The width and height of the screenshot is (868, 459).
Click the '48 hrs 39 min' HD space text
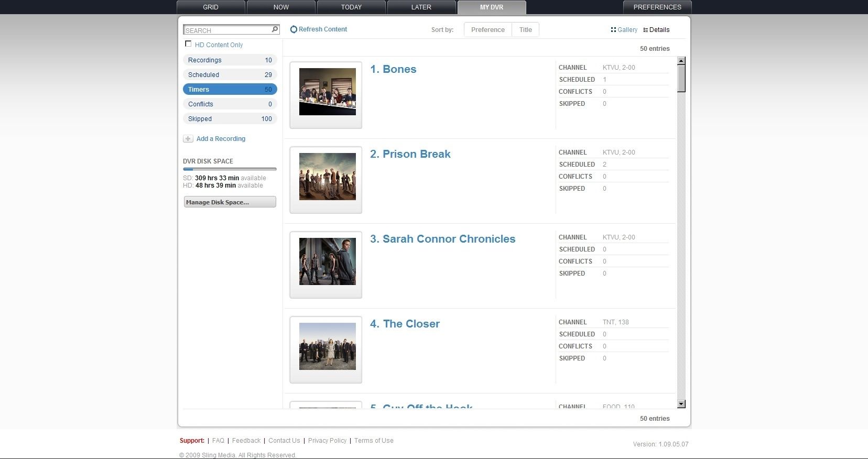tap(215, 185)
